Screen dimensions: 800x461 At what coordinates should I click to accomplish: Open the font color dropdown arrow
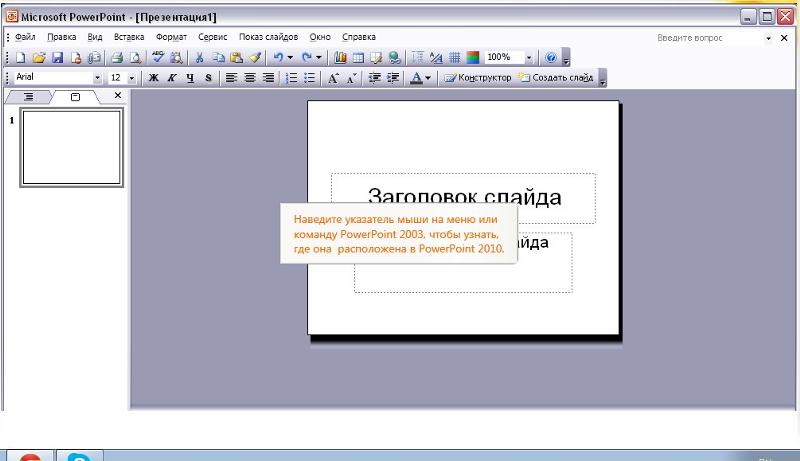[428, 78]
